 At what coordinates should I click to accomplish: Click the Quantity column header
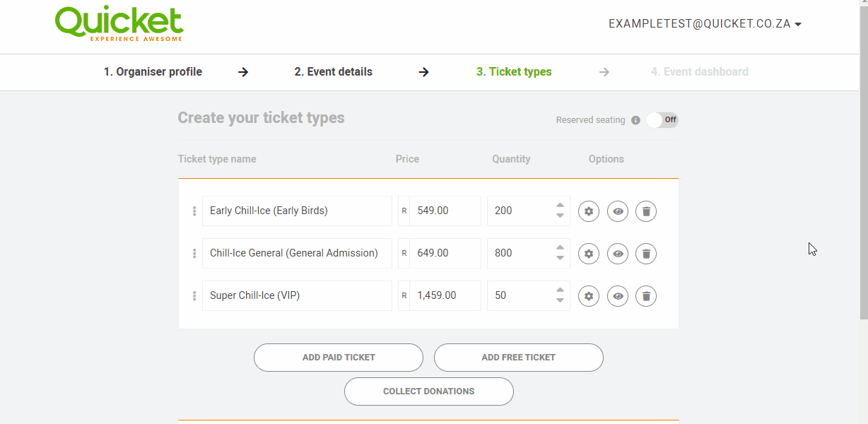[511, 159]
